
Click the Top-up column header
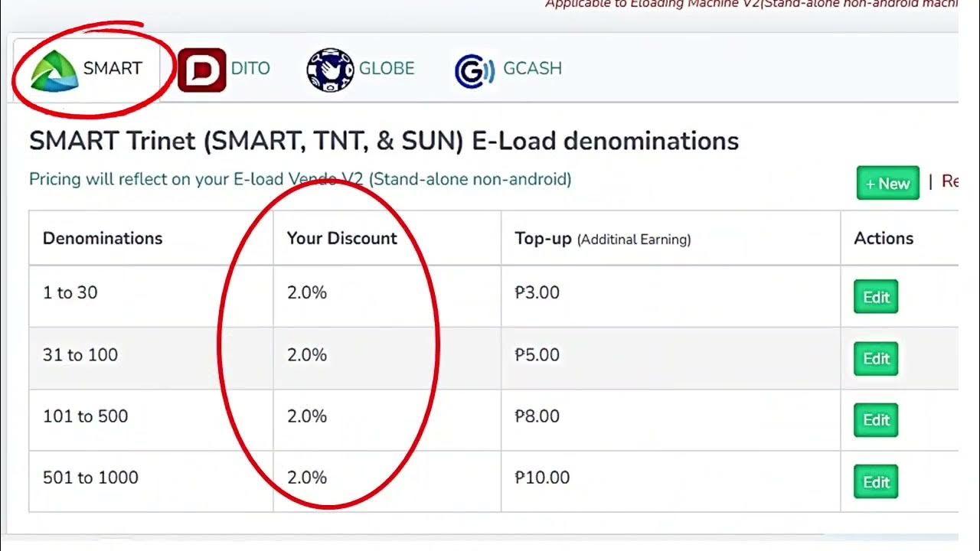(x=543, y=238)
